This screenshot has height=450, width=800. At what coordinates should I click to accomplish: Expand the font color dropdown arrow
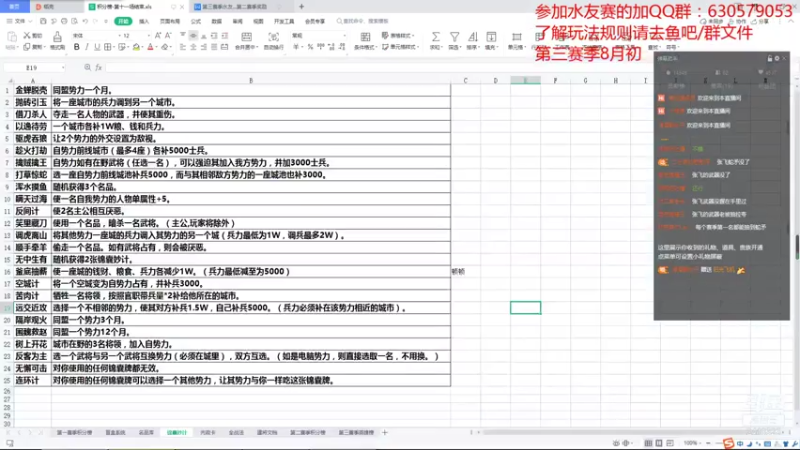157,47
